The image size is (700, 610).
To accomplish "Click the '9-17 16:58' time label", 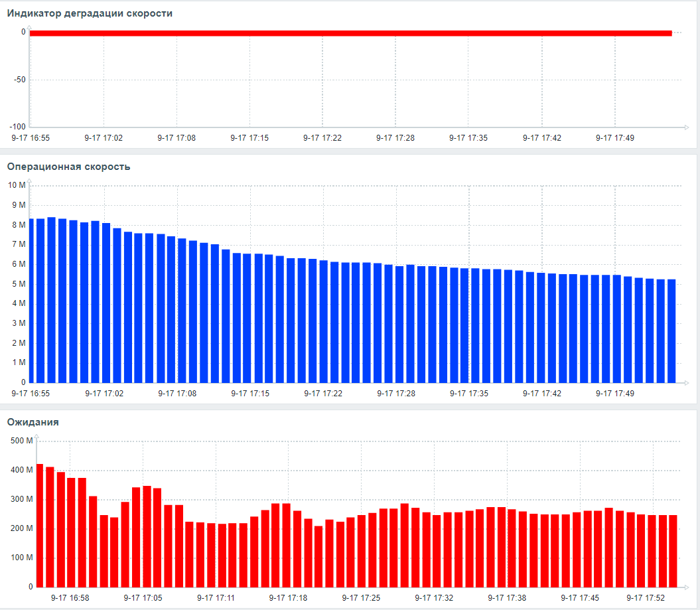I will (70, 598).
